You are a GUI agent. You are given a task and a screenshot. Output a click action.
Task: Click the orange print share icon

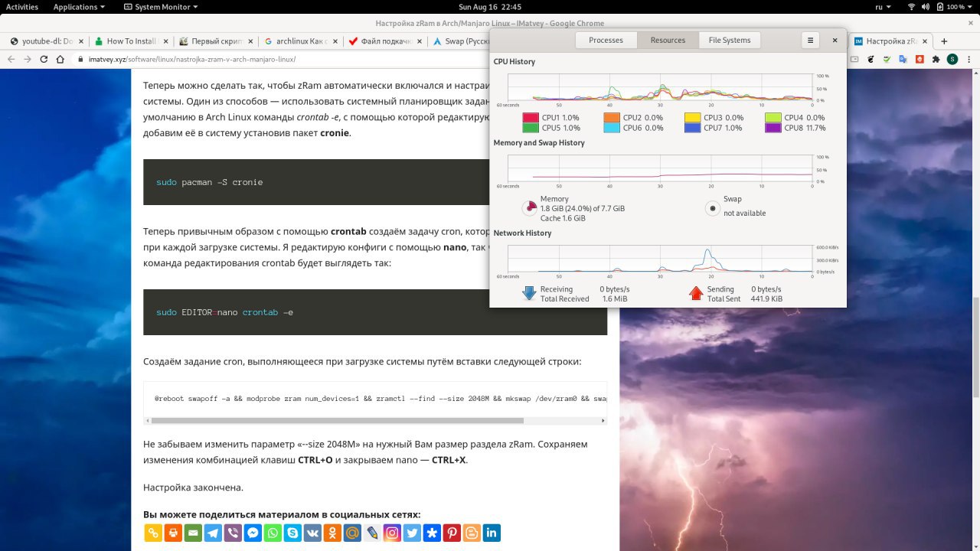coord(173,533)
